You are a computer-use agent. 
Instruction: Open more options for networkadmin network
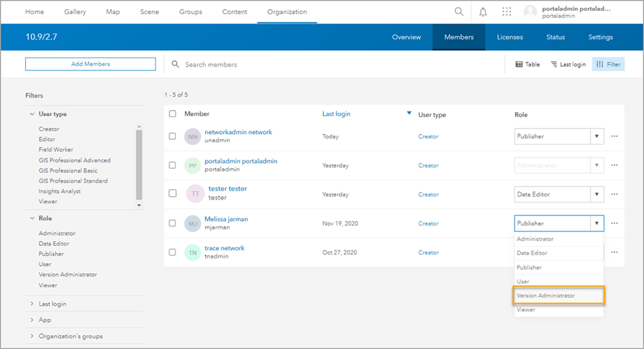tap(614, 137)
